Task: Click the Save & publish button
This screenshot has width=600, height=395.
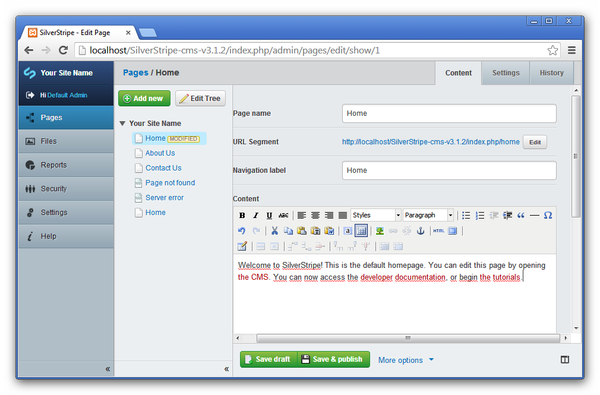Action: coord(333,359)
